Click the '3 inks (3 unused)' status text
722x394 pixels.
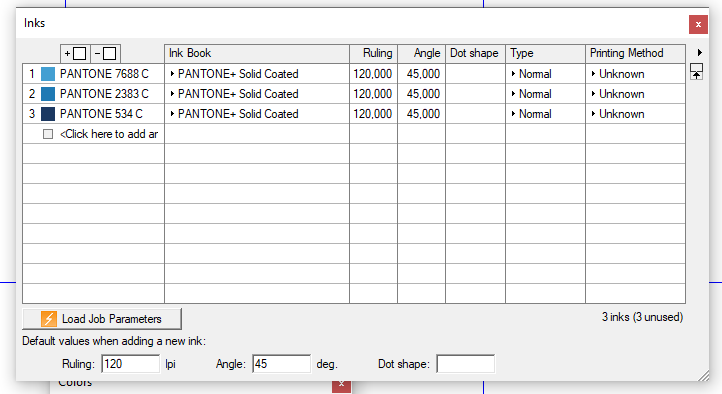pyautogui.click(x=642, y=317)
